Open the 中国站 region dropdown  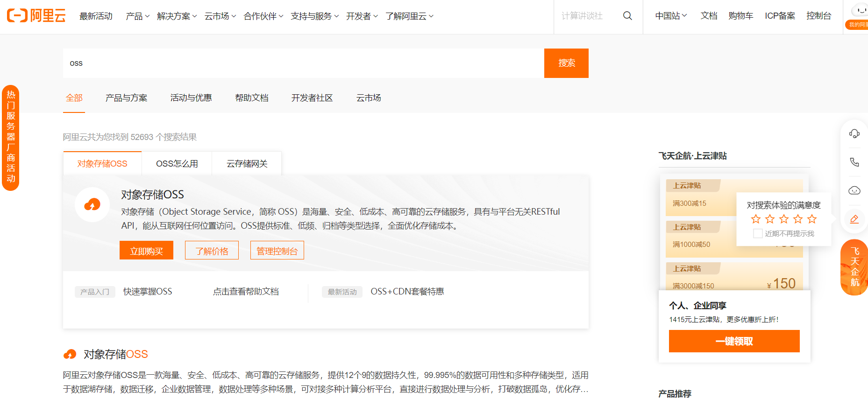click(671, 16)
